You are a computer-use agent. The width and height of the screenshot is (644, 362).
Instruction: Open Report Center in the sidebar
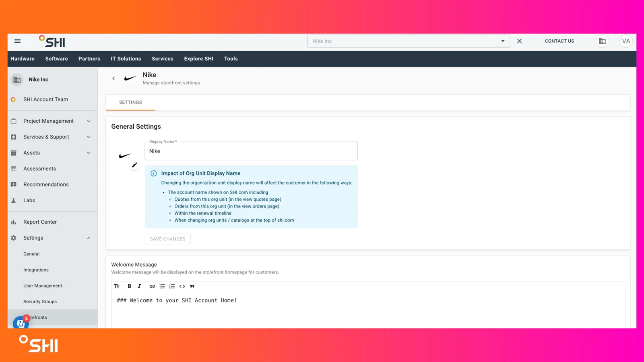click(40, 222)
